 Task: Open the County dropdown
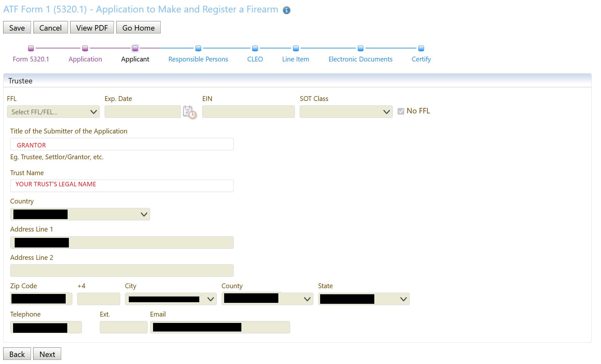268,299
